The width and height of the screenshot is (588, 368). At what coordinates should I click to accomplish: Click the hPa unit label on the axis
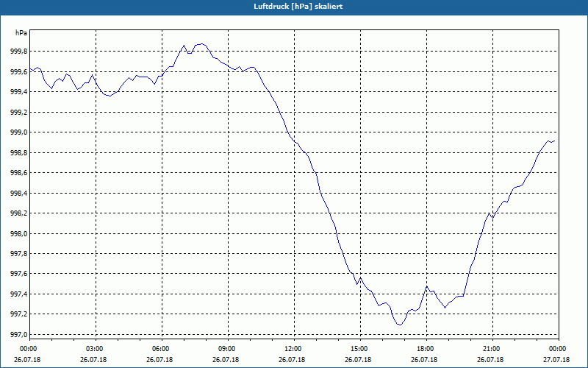(x=21, y=33)
